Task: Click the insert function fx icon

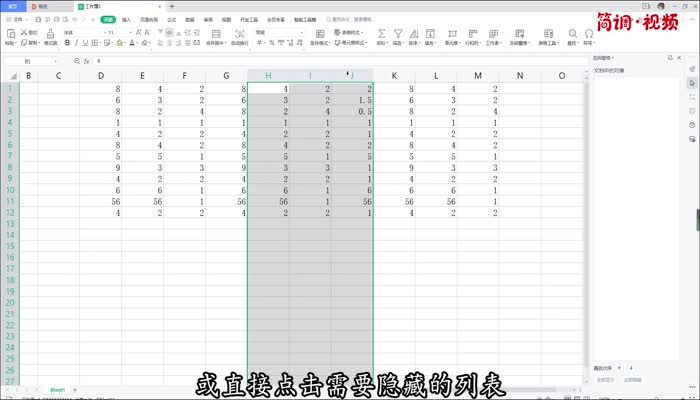Action: click(86, 61)
